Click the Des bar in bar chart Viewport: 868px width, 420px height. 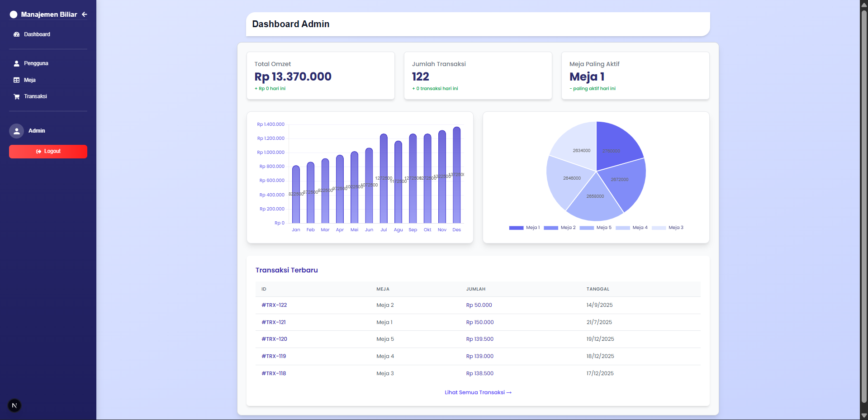click(x=457, y=176)
